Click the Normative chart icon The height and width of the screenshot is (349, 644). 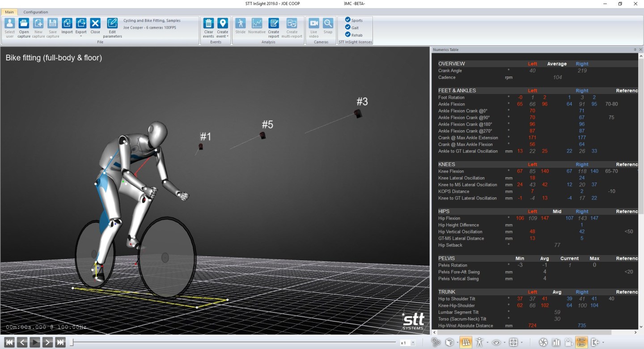point(257,24)
